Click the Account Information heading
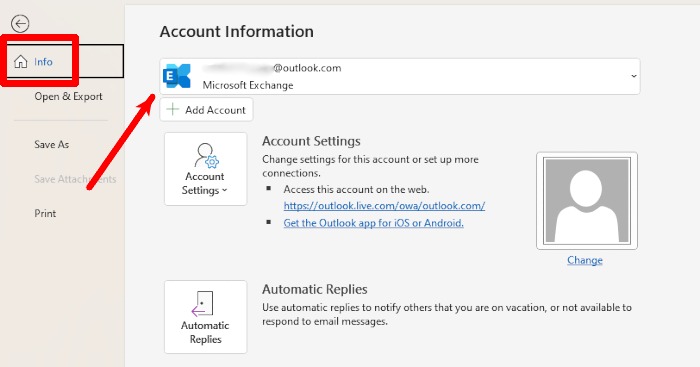 click(237, 32)
